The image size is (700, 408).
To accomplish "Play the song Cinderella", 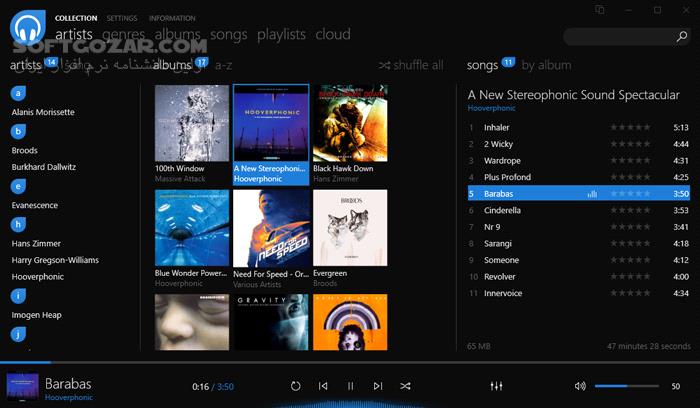I will pyautogui.click(x=502, y=210).
